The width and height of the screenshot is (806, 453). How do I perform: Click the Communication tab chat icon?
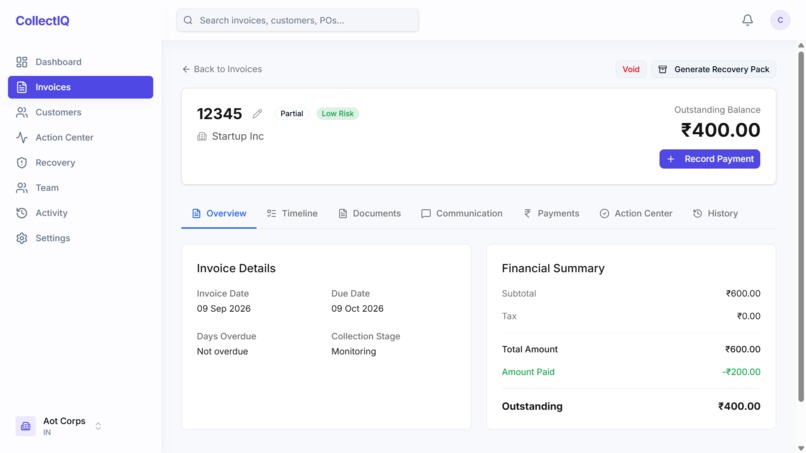[x=426, y=213]
